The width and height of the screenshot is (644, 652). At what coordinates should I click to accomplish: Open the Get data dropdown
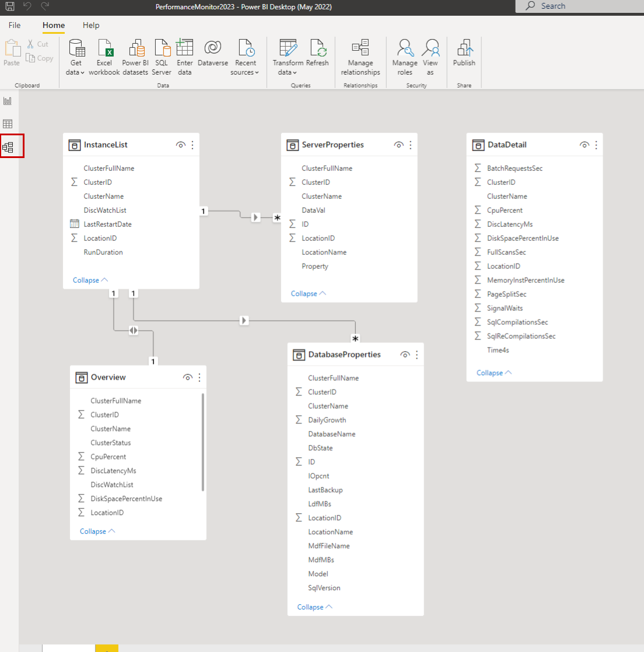tap(76, 55)
